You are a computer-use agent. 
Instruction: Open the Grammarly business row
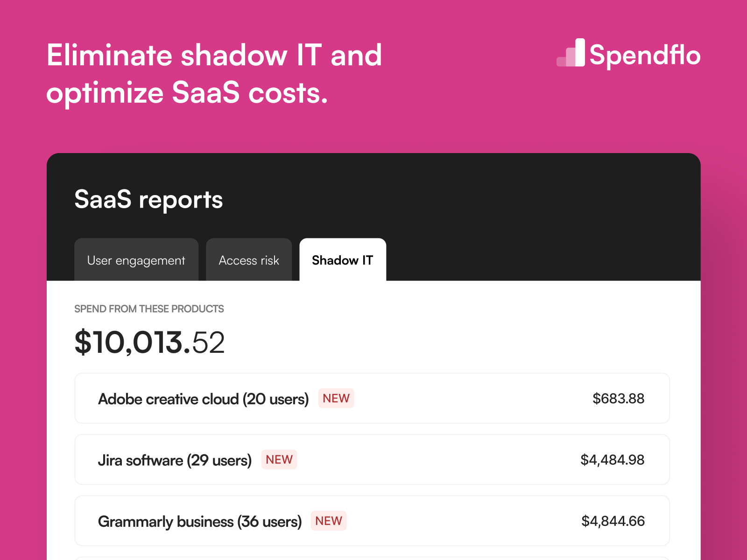click(x=372, y=521)
